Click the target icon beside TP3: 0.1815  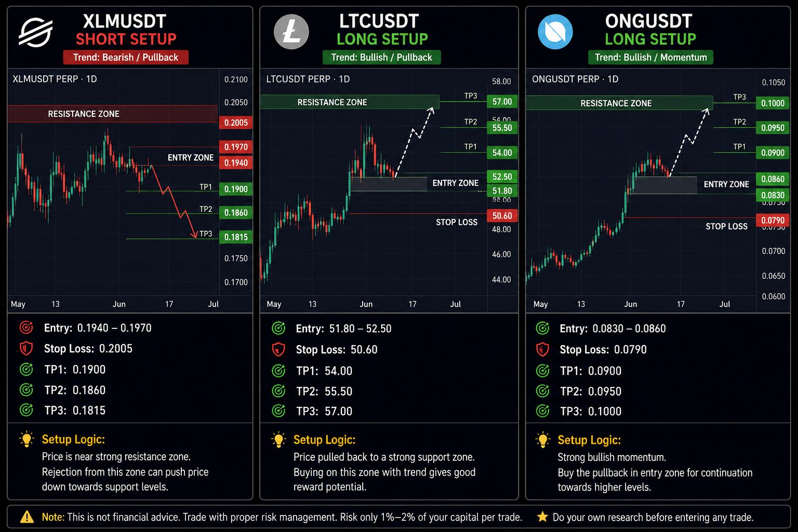(x=26, y=410)
